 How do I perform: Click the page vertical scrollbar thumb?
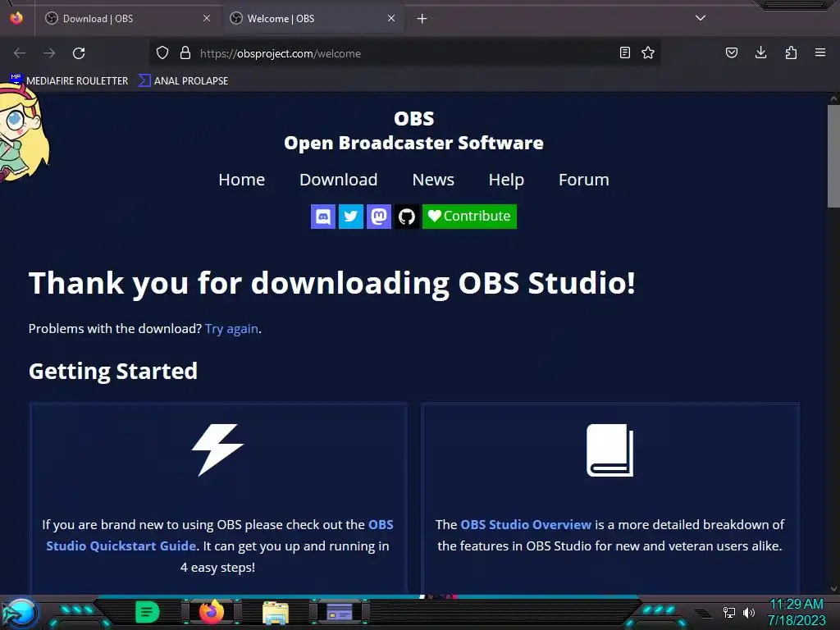[x=833, y=156]
